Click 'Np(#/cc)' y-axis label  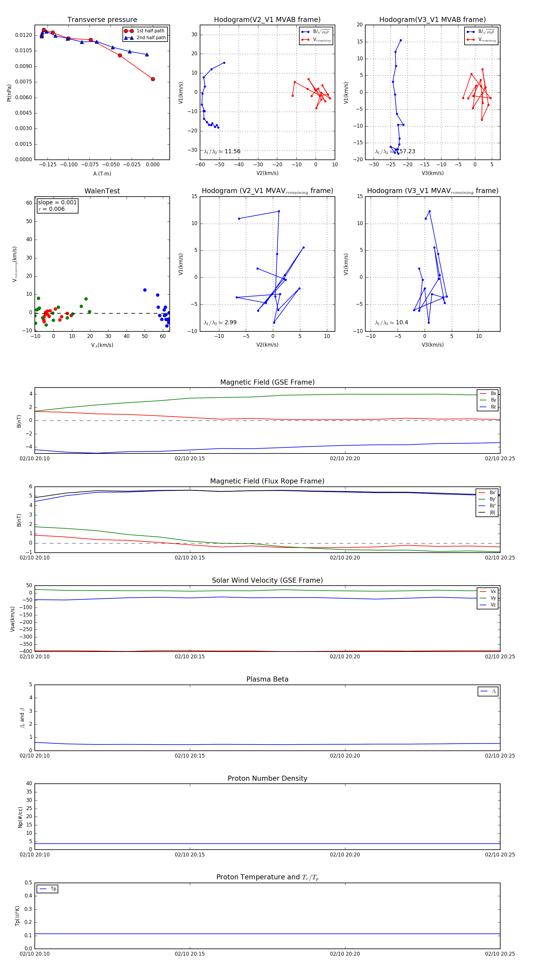(x=20, y=817)
